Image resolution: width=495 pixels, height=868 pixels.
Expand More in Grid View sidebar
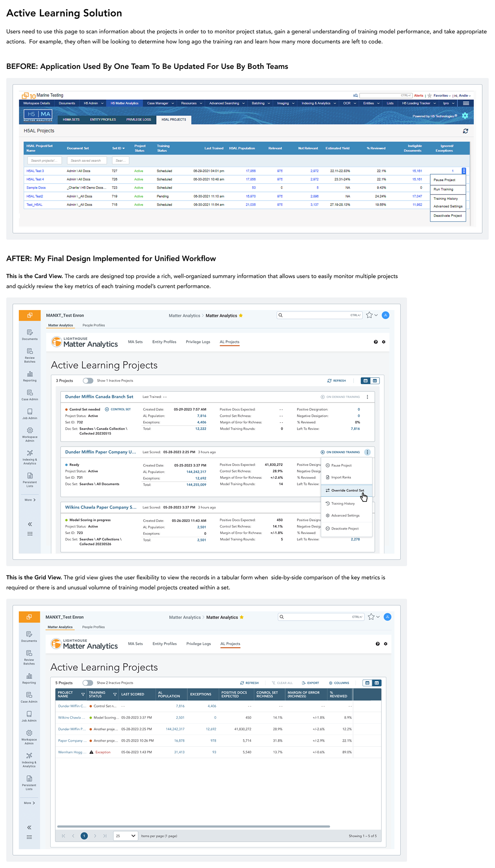29,803
